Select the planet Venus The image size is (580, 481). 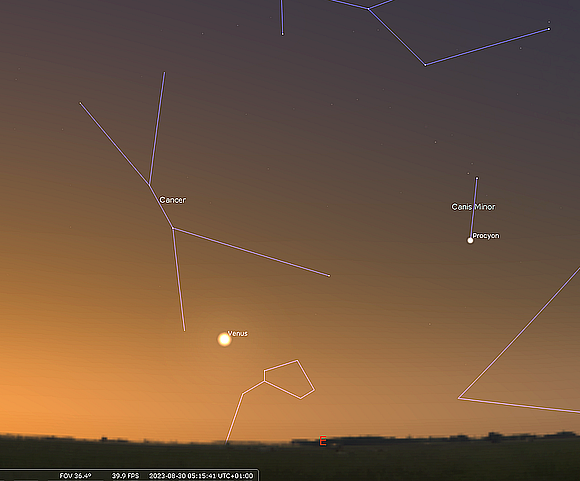click(224, 339)
